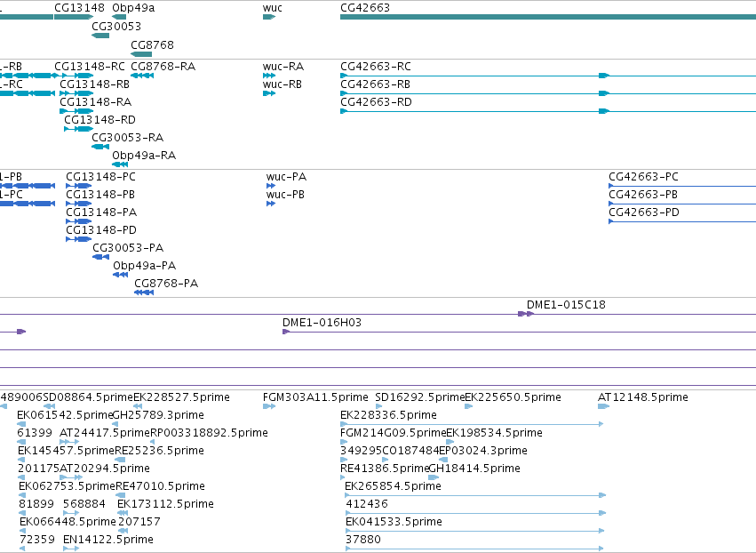
Task: Click the EK061542.5prime EST label
Action: click(x=65, y=415)
